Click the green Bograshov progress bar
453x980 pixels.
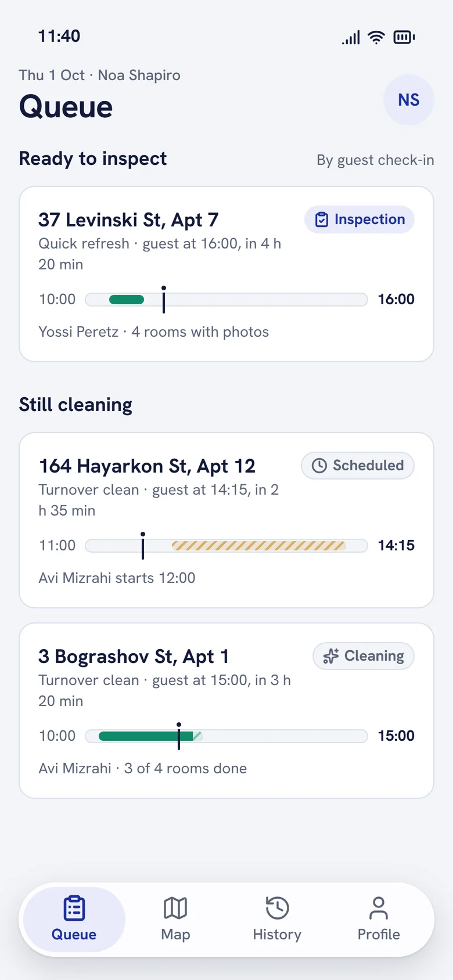tap(146, 736)
